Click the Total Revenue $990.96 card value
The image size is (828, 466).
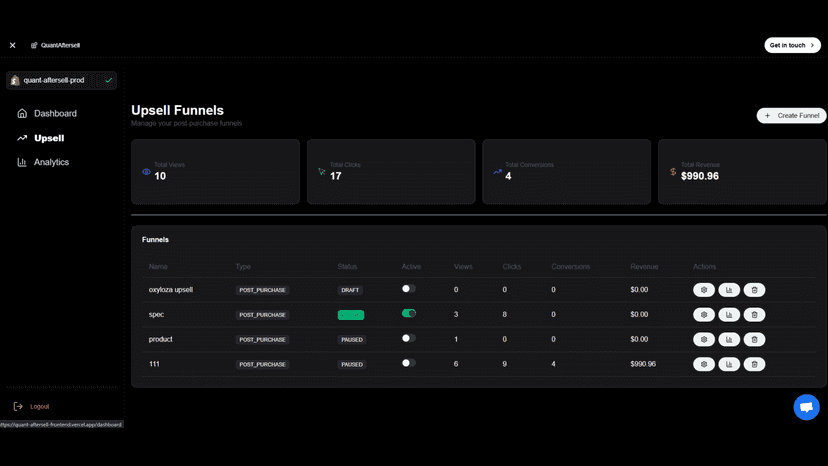click(x=700, y=176)
